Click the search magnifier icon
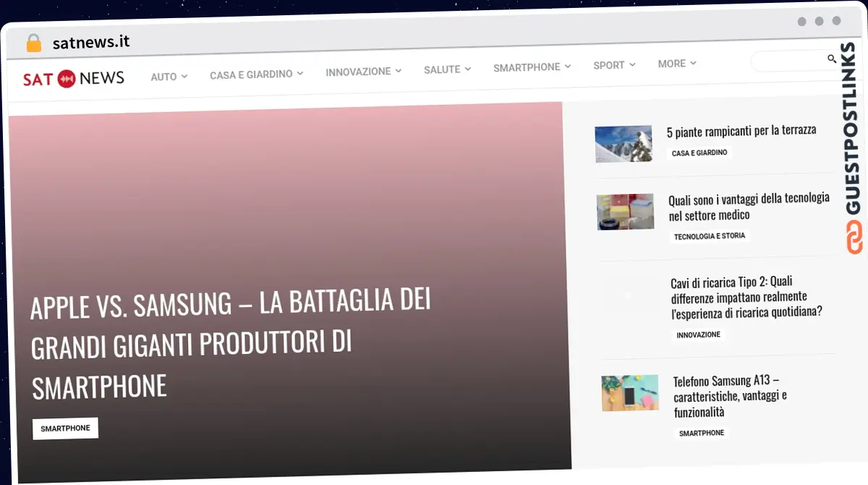 (x=832, y=59)
